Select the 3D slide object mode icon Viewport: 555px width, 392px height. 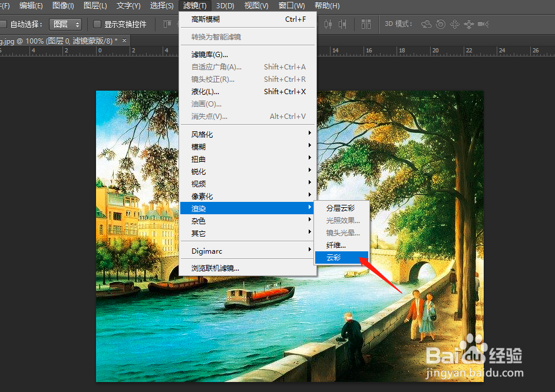[469, 24]
